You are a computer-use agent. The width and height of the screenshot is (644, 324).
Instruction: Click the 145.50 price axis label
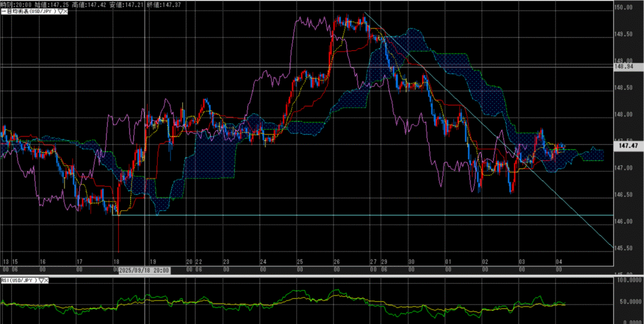point(624,248)
